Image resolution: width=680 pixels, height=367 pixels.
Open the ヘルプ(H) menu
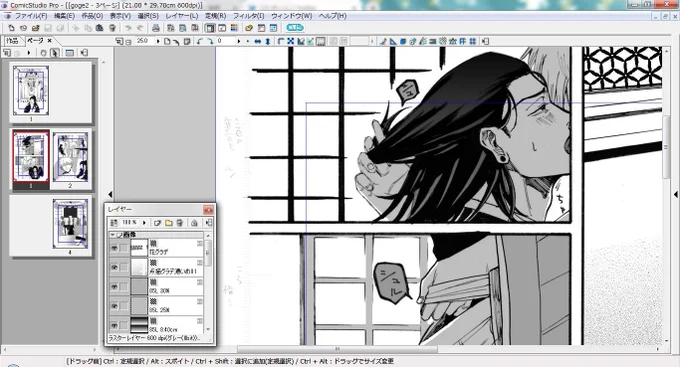pos(333,16)
